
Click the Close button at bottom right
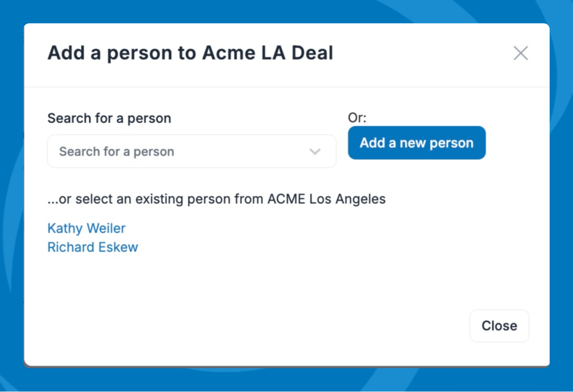[x=499, y=326]
